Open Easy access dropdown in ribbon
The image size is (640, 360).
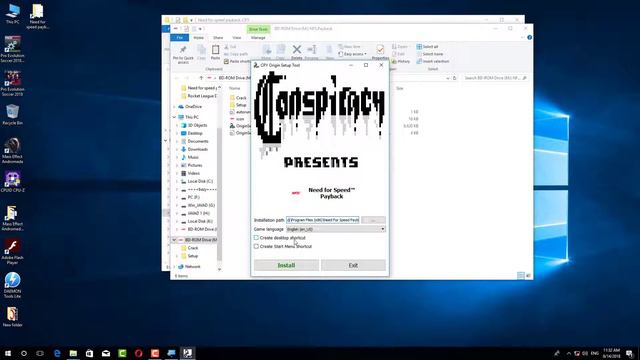coord(353,54)
